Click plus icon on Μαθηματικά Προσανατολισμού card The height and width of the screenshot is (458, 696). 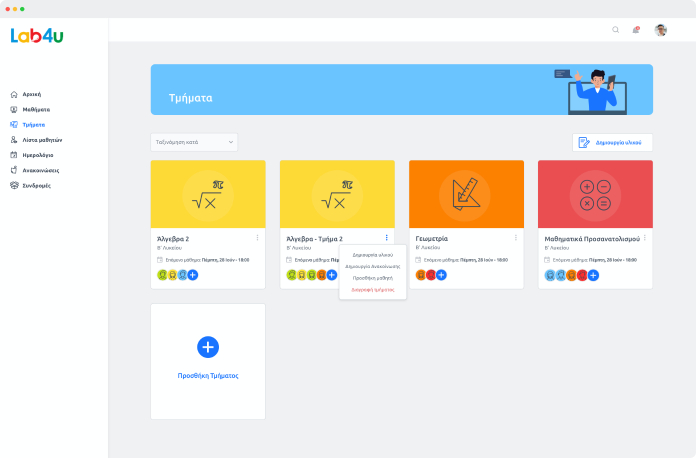(x=593, y=274)
